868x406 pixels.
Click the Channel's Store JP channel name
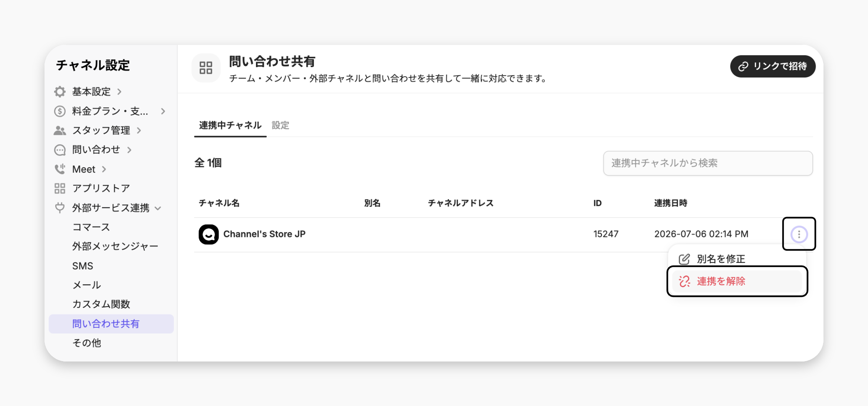[264, 234]
